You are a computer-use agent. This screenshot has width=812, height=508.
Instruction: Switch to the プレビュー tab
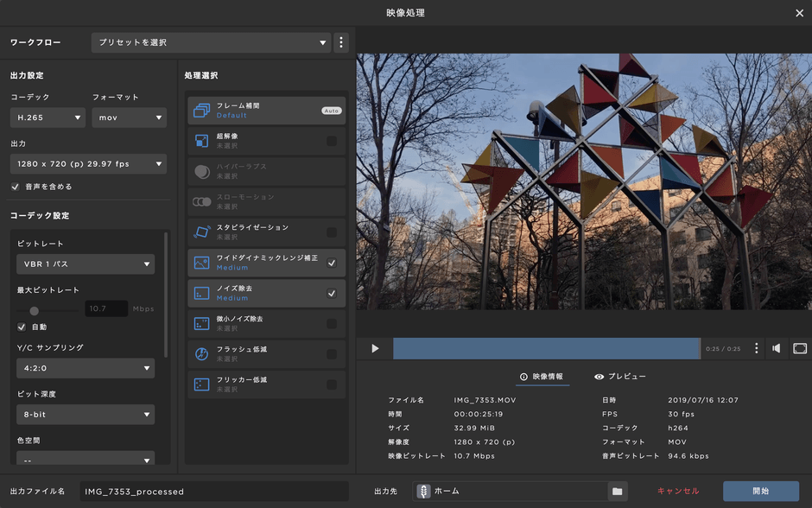coord(620,377)
